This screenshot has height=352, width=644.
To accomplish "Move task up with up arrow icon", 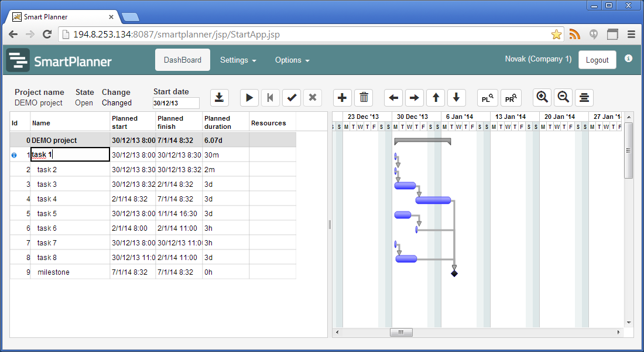I will (x=436, y=98).
